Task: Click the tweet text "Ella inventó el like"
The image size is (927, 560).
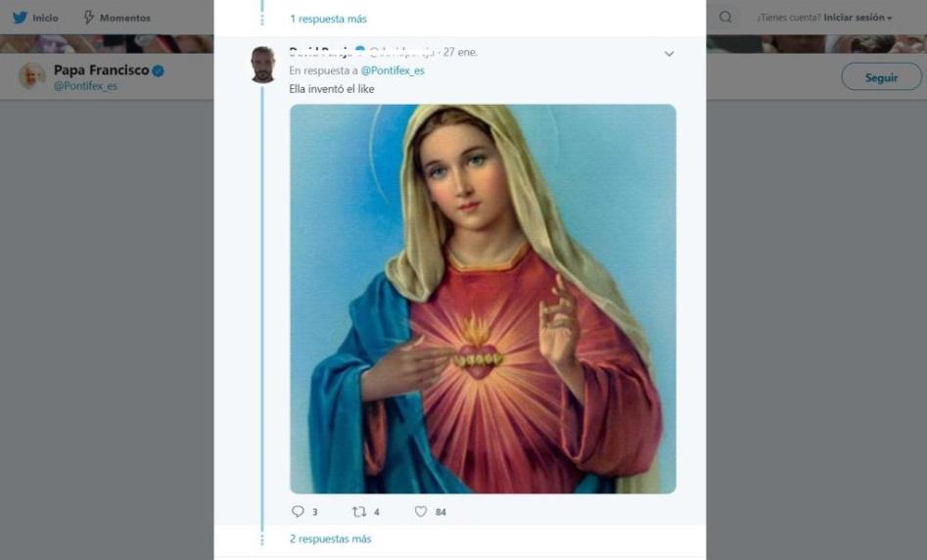Action: tap(332, 89)
